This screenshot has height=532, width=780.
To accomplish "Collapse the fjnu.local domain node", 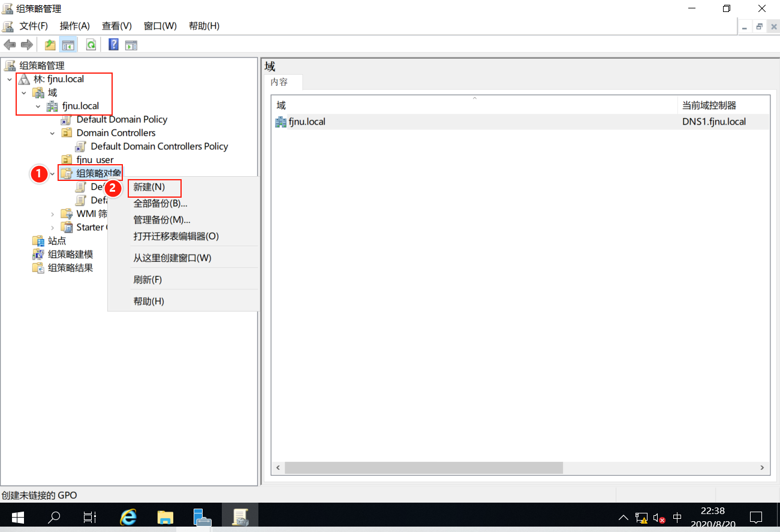I will [38, 106].
